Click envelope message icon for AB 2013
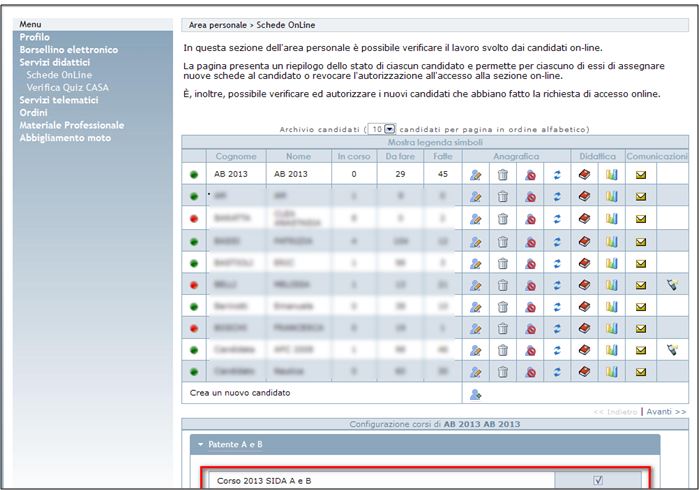This screenshot has width=699, height=490. coord(641,174)
